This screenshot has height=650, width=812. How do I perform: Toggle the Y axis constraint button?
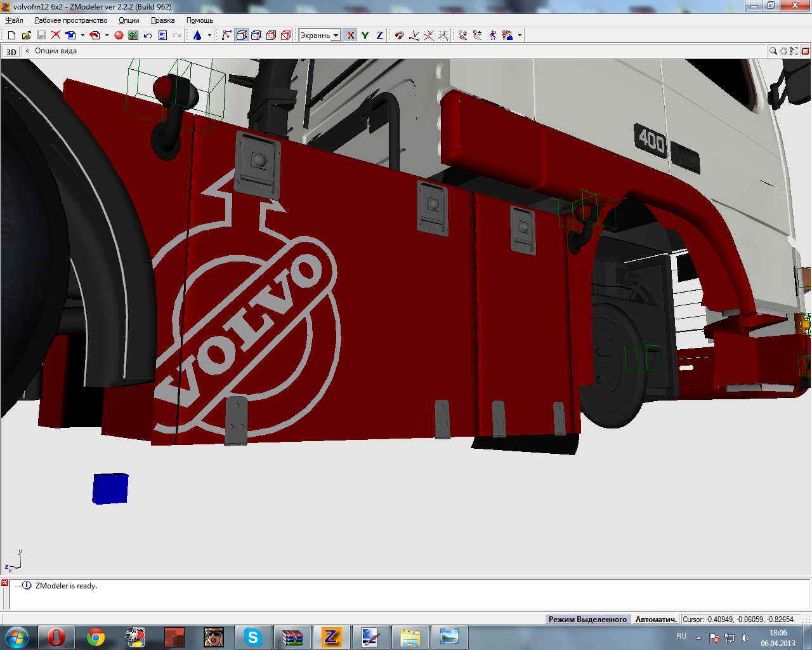(365, 36)
